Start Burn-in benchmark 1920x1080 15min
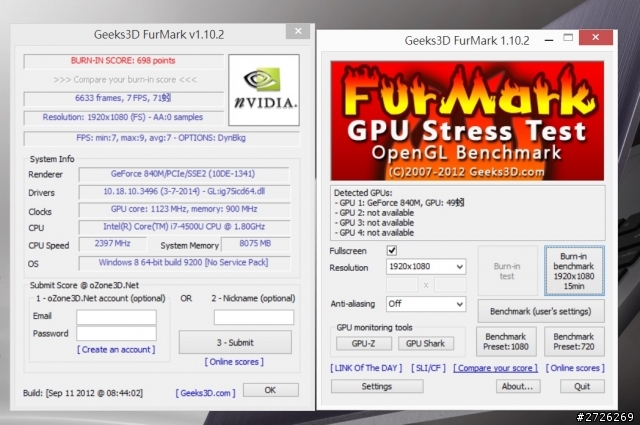Viewport: 640px width, 425px height. pos(574,271)
